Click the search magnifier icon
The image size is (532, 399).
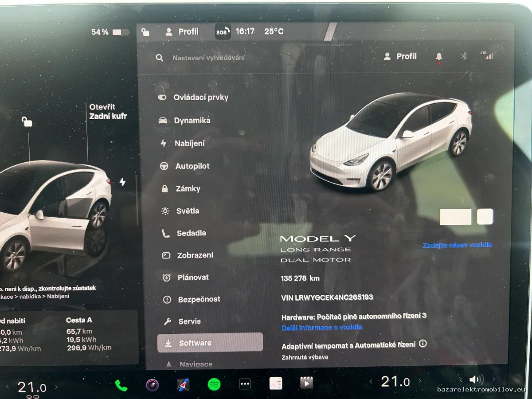pyautogui.click(x=160, y=58)
